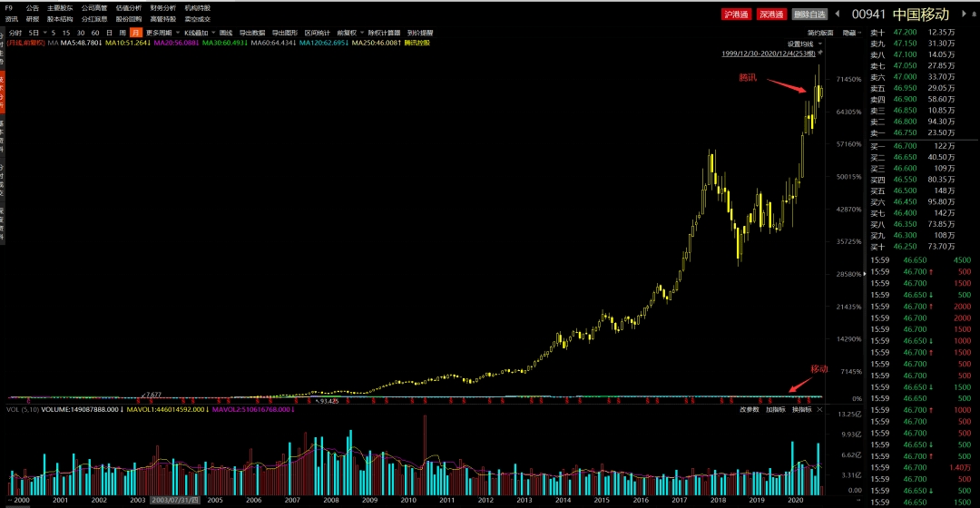Click the 深港通 red badge
The height and width of the screenshot is (508, 980).
pos(771,15)
